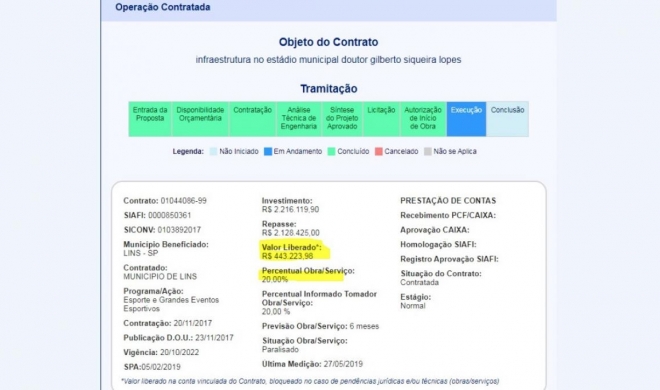Select the 'Licitação' stage box
660x390 pixels.
pos(381,119)
